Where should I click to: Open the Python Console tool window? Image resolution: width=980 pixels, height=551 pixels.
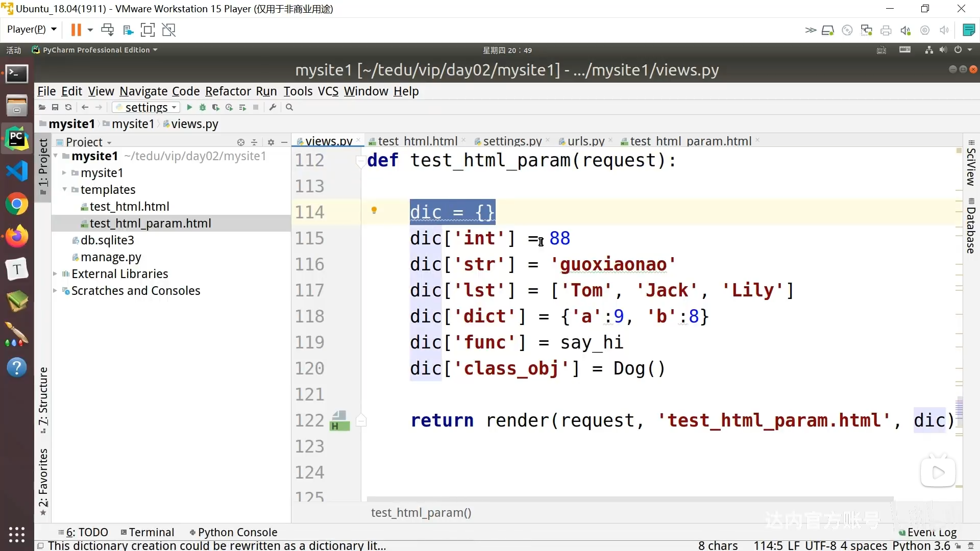click(x=233, y=532)
